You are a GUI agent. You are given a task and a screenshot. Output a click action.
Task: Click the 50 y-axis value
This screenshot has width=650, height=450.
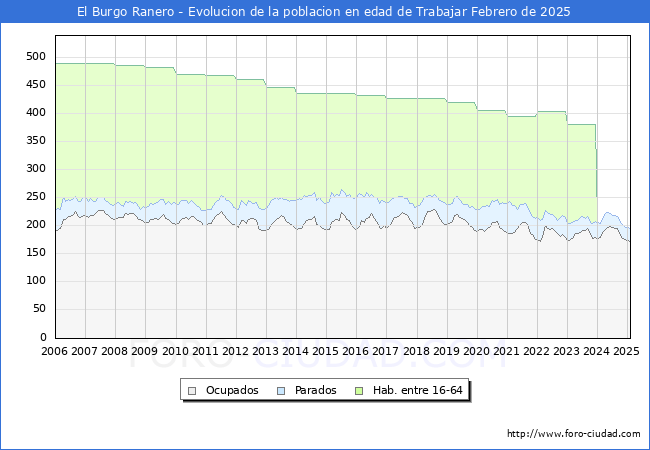39,309
